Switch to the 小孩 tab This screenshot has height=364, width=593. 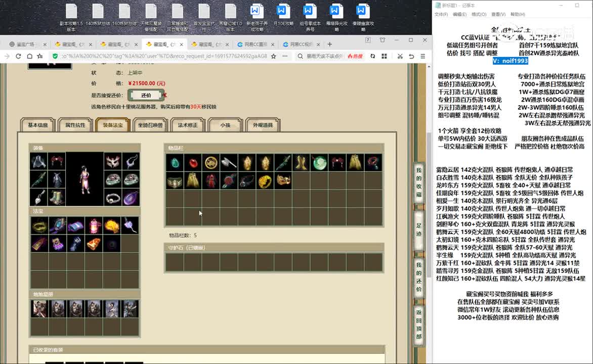click(225, 125)
